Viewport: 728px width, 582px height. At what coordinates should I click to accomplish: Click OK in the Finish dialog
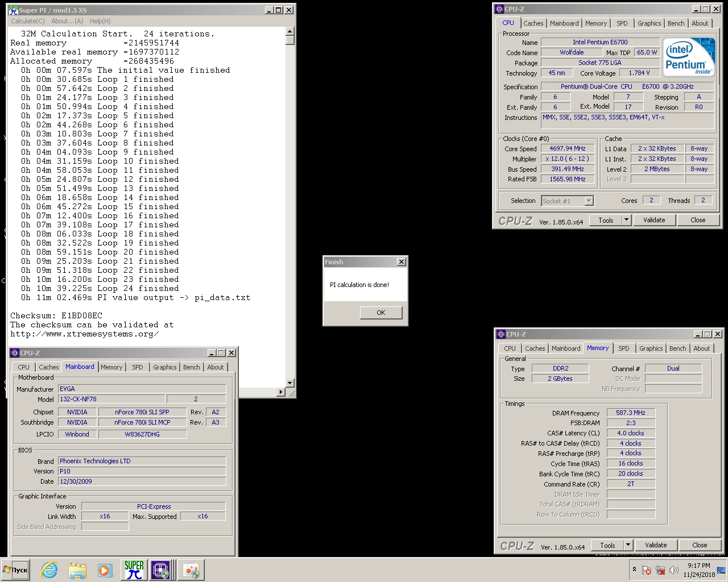click(x=381, y=313)
